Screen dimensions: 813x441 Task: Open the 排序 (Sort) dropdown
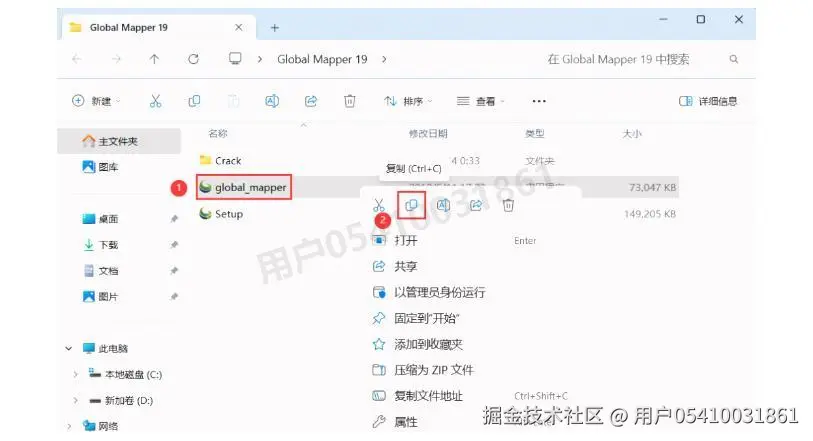408,101
